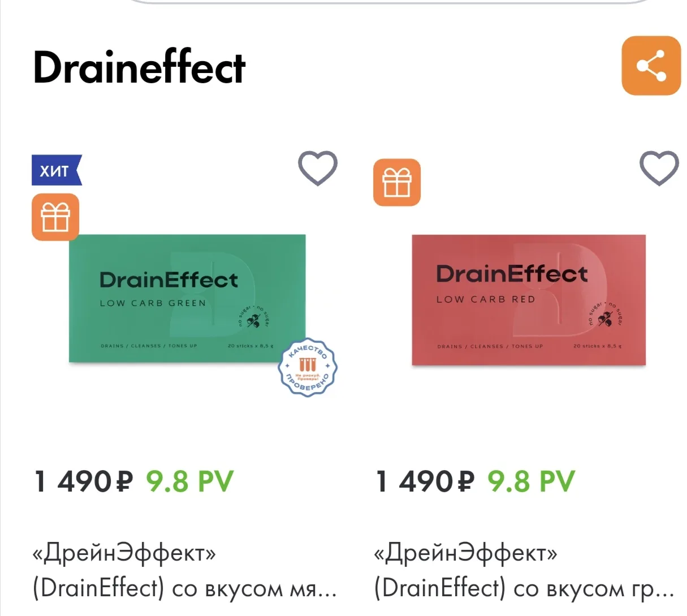Click the Draineffect page heading
687x616 pixels.
tap(139, 67)
